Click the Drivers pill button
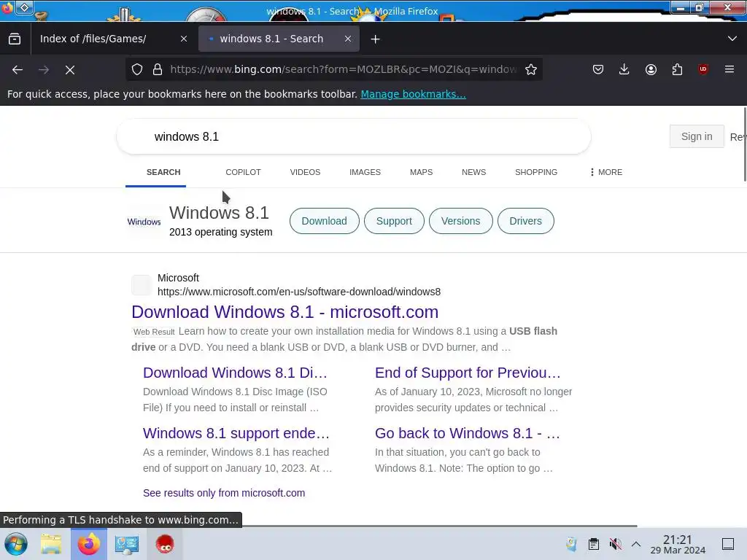 tap(525, 221)
